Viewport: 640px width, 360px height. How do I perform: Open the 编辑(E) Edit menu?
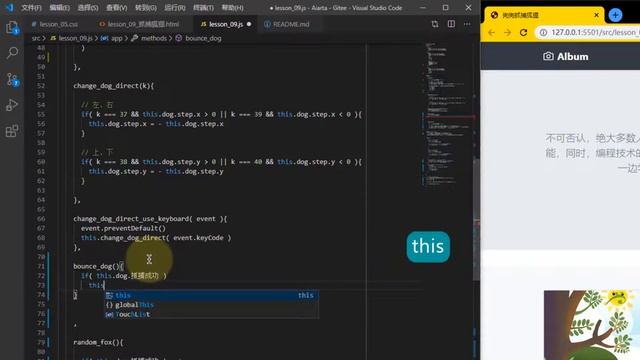[60, 8]
